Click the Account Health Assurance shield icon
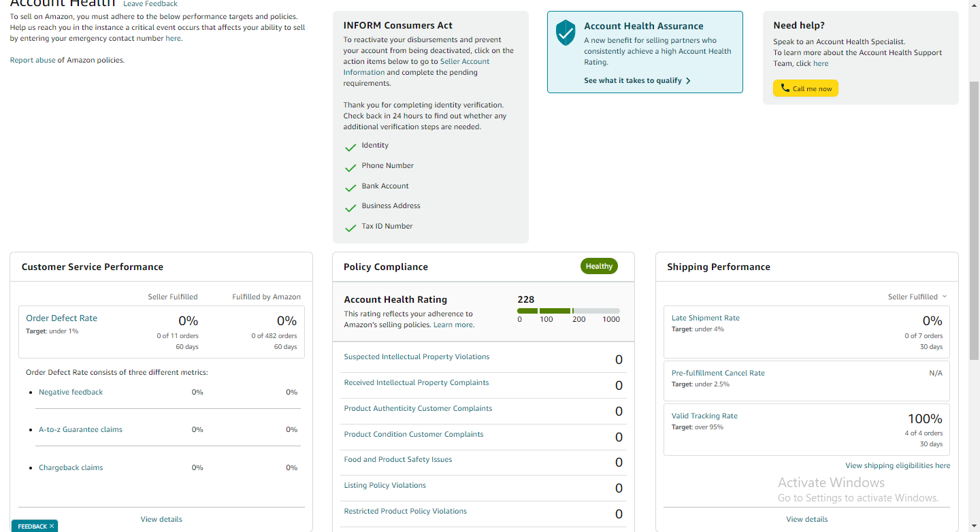 (x=566, y=33)
